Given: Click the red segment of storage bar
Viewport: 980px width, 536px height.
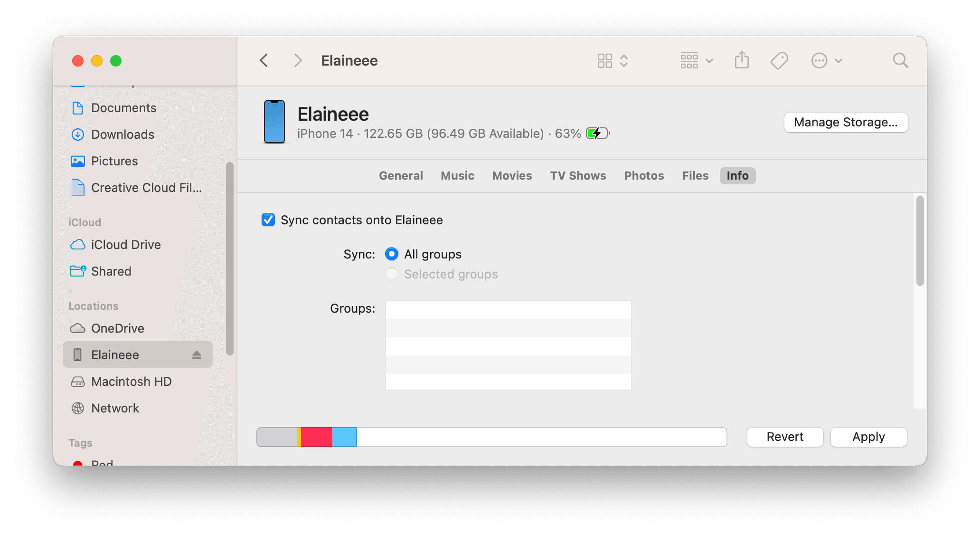Looking at the screenshot, I should click(x=316, y=437).
